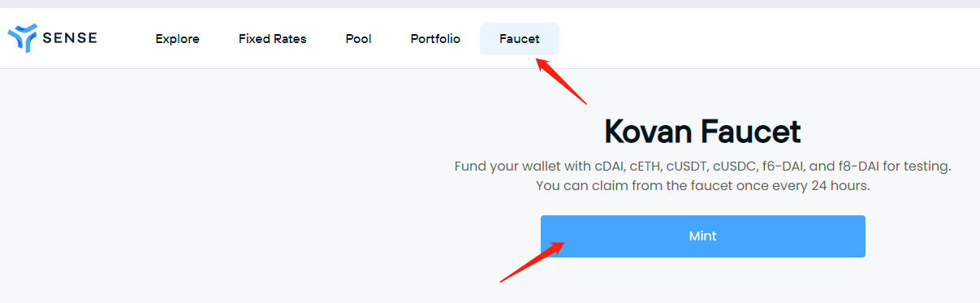Click the cDAI token name in the description
The height and width of the screenshot is (303, 980).
[x=610, y=166]
